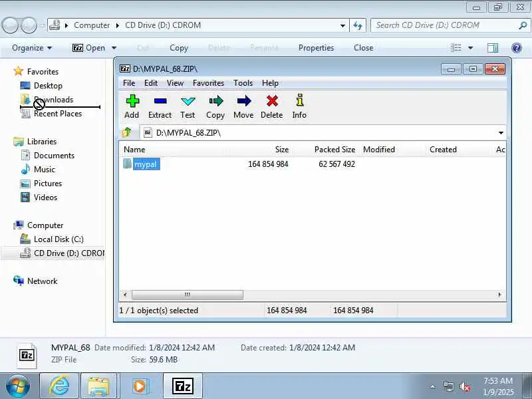Open the 7-Zip File menu
The width and height of the screenshot is (532, 399).
pos(129,82)
